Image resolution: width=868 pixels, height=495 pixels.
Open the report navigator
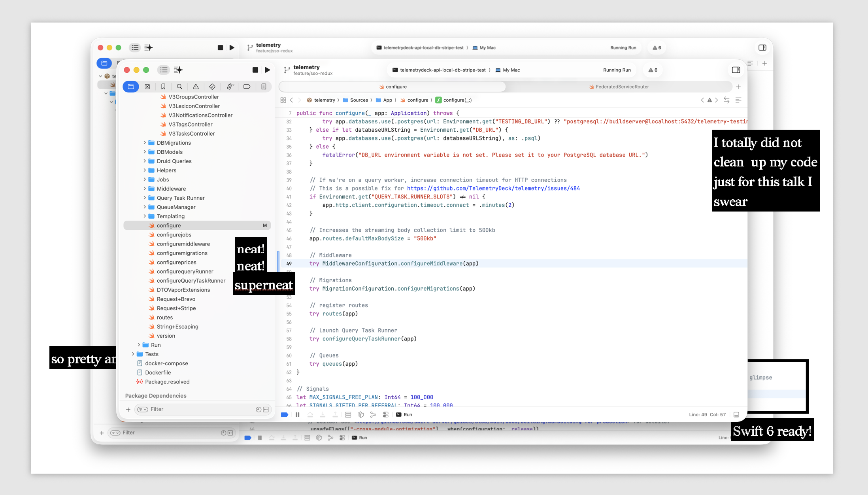(x=264, y=87)
